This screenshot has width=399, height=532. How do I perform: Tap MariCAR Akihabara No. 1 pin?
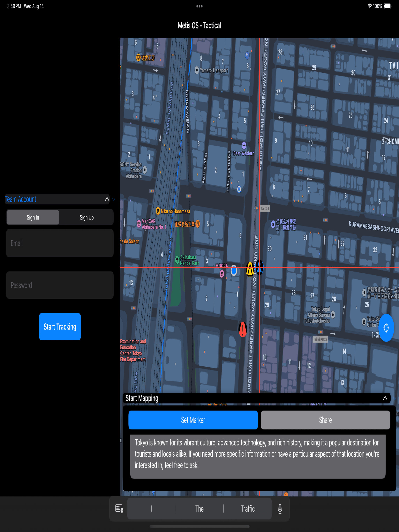click(139, 224)
